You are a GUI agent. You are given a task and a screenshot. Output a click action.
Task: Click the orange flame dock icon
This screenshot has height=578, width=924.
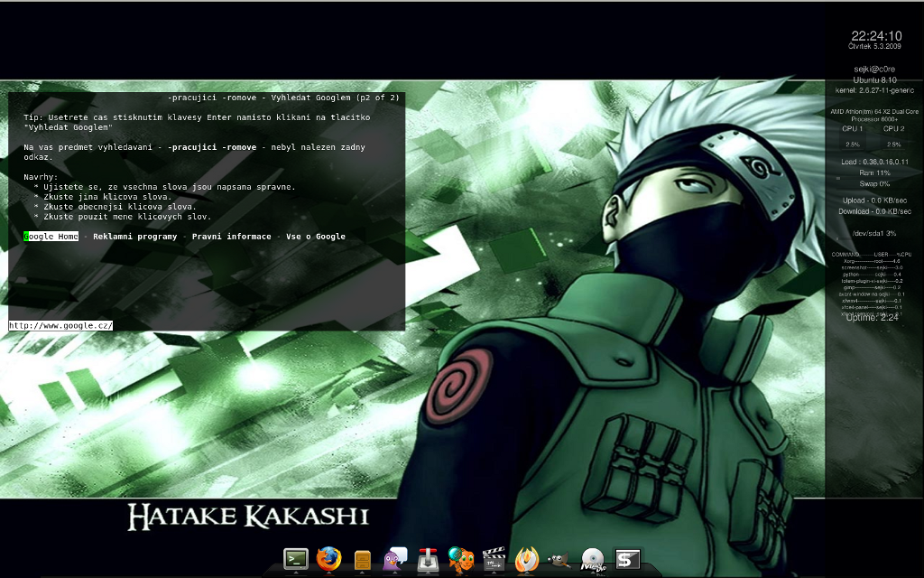click(x=527, y=560)
